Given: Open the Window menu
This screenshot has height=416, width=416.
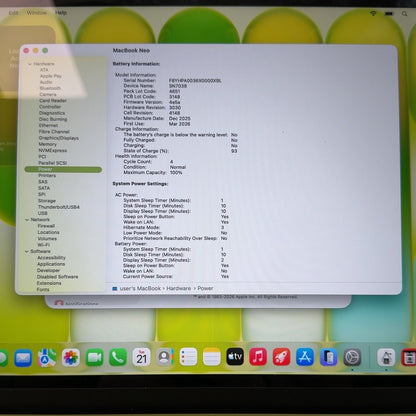Looking at the screenshot, I should [37, 13].
